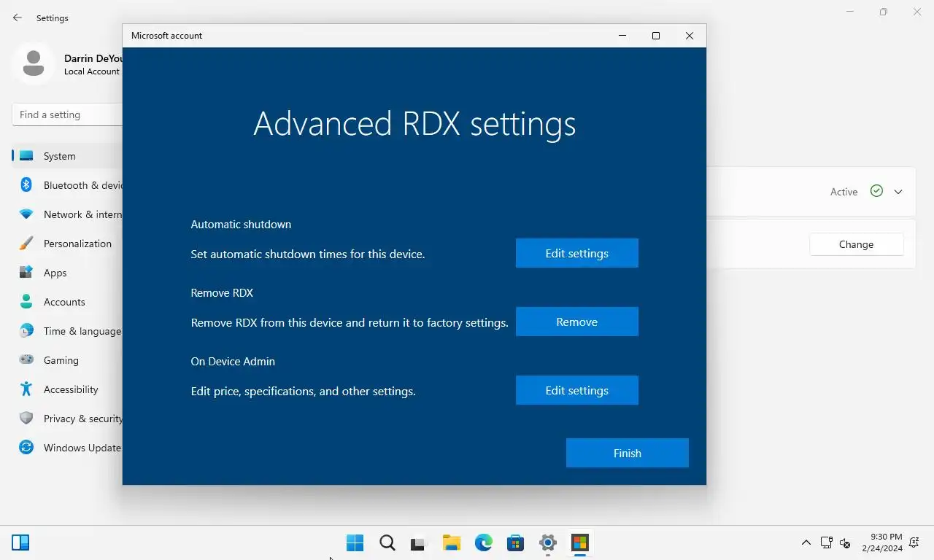The height and width of the screenshot is (560, 934).
Task: Open Accessibility label in the sidebar
Action: click(x=71, y=389)
